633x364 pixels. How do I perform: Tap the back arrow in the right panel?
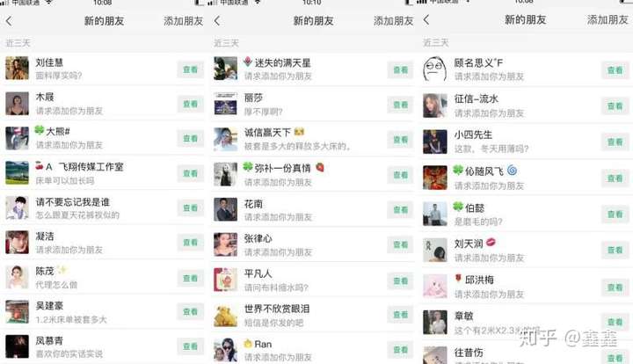click(426, 19)
